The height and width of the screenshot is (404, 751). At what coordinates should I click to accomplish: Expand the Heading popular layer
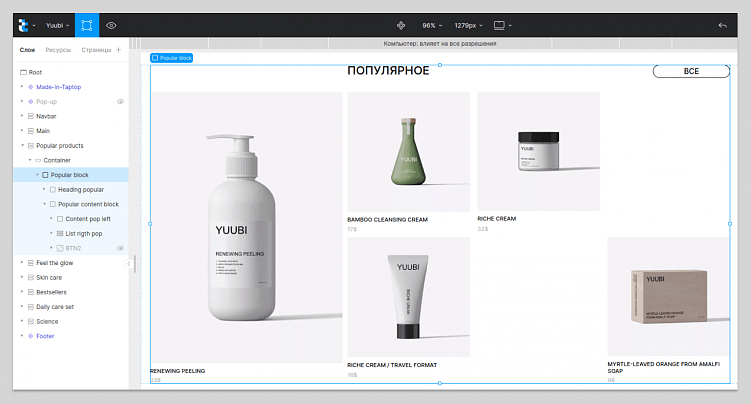(x=44, y=189)
